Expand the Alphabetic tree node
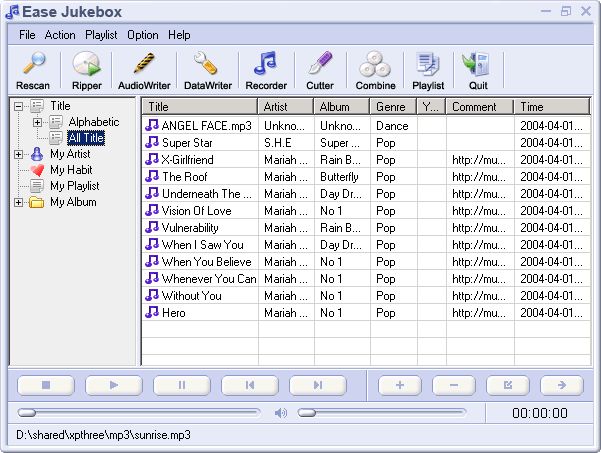This screenshot has width=601, height=453. tap(37, 122)
